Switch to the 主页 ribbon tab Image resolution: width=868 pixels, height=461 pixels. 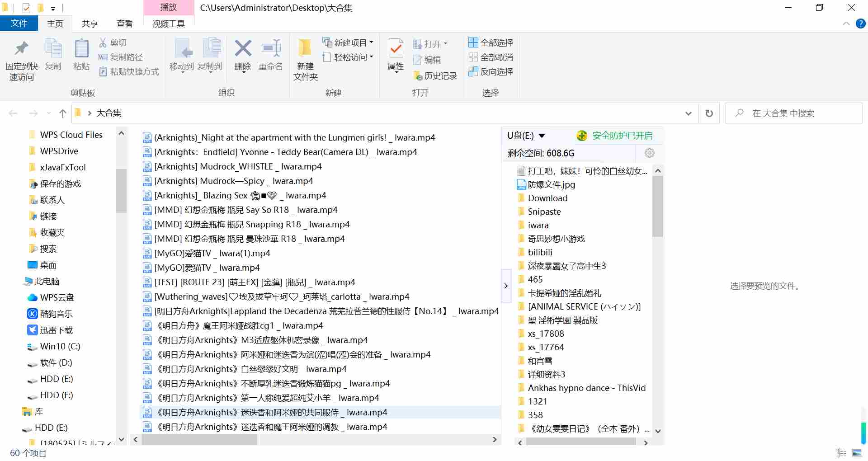tap(55, 24)
